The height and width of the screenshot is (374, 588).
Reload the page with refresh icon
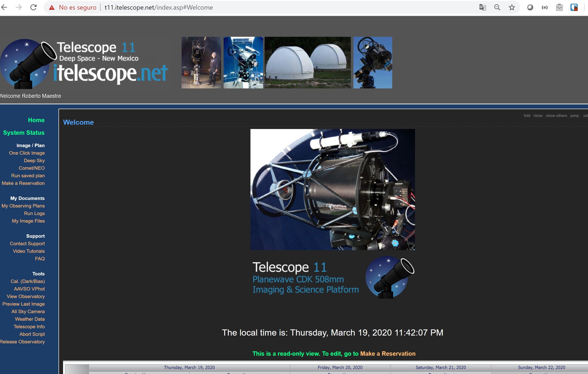point(33,7)
